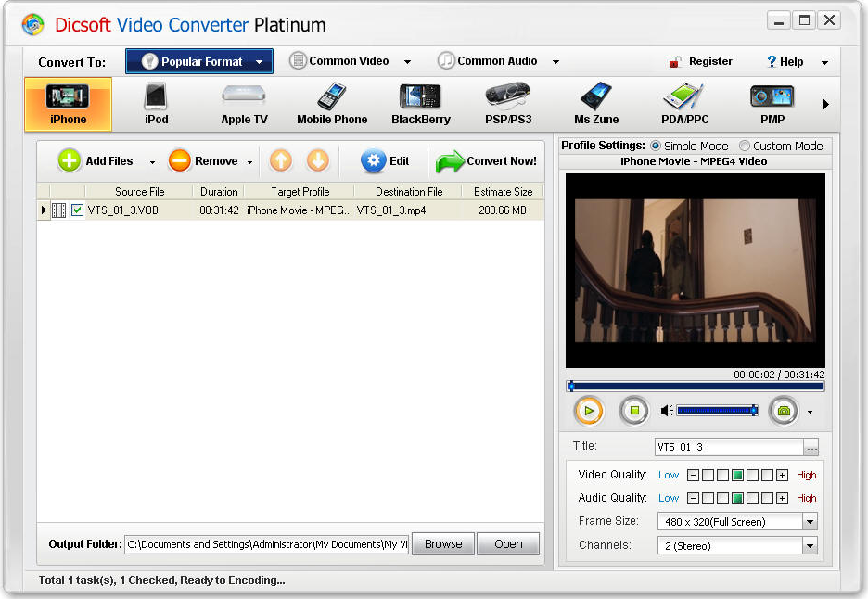Mute audio using the speaker icon

[x=667, y=410]
